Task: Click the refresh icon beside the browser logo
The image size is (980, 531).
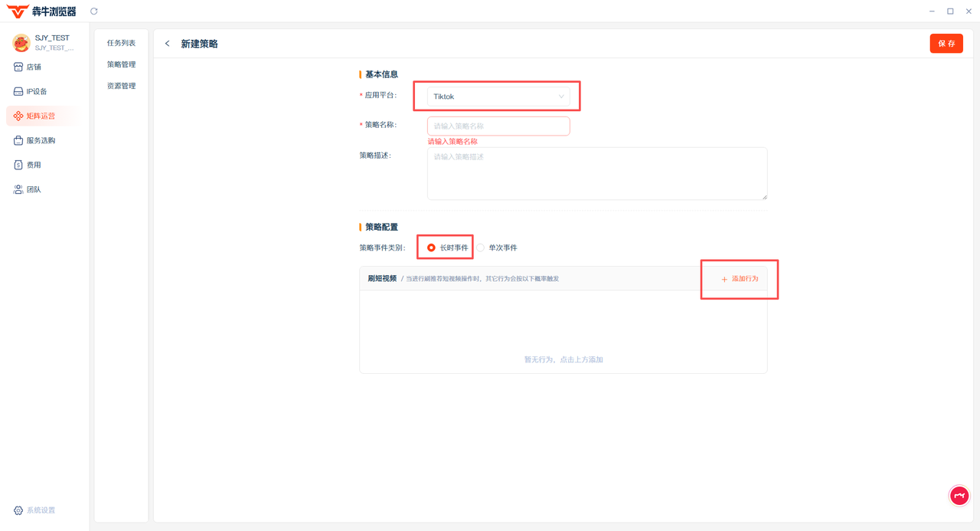Action: [94, 11]
